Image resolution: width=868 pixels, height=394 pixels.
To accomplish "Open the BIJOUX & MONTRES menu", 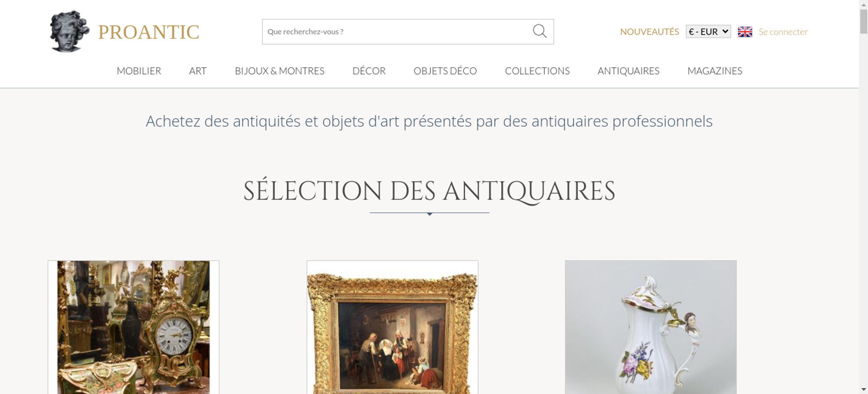I will (x=279, y=71).
